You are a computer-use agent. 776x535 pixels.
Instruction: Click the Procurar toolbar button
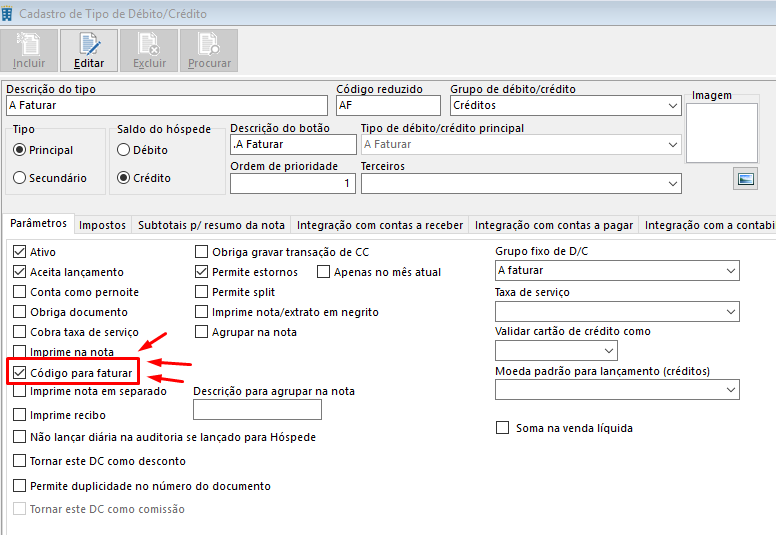209,50
